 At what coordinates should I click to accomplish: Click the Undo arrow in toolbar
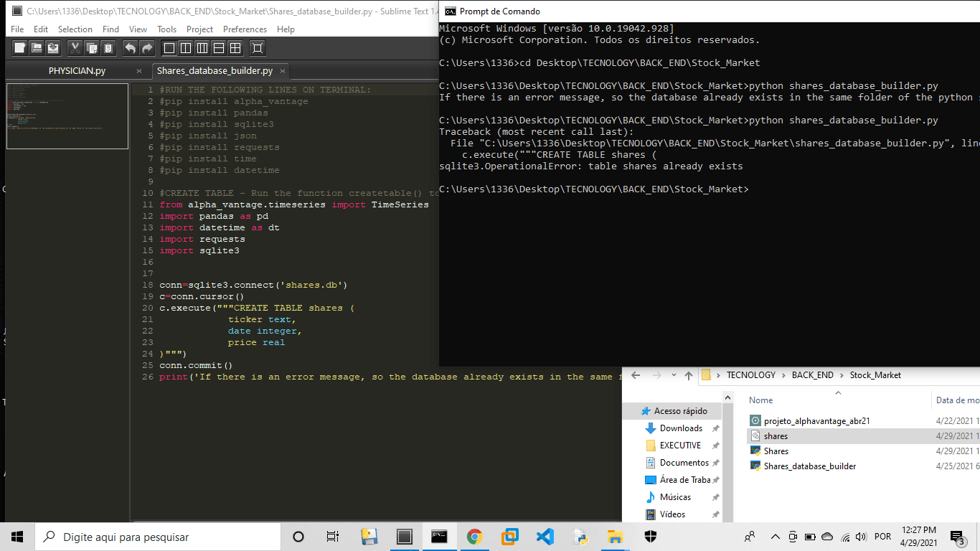[130, 48]
